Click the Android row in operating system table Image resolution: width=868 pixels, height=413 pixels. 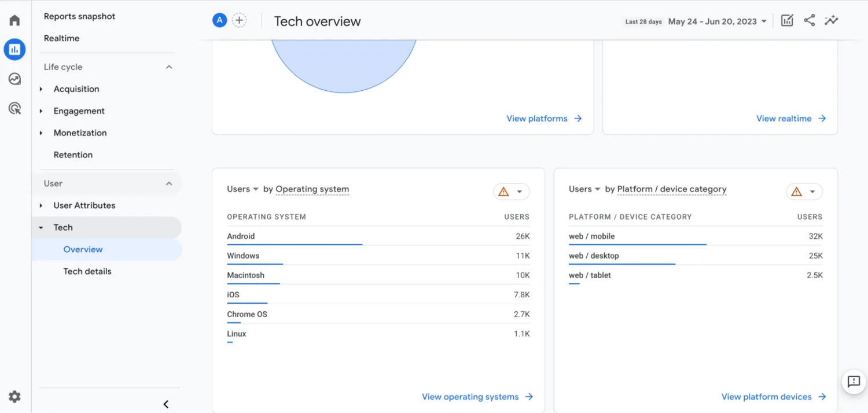(241, 236)
